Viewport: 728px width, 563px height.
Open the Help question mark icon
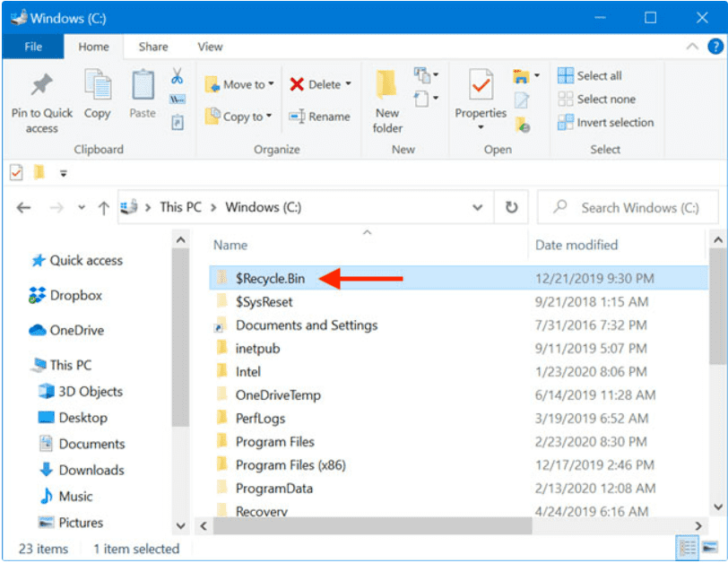(715, 46)
